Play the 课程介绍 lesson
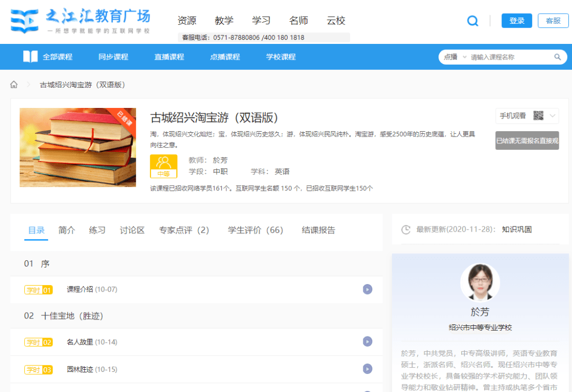Screen dimensions: 572x392 click(x=368, y=289)
